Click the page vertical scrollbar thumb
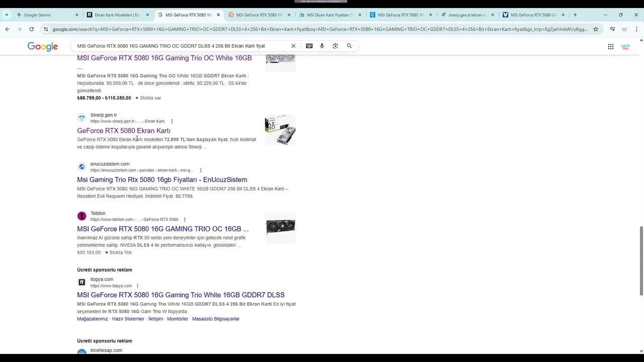Viewport: 644px width, 362px height. [641, 260]
